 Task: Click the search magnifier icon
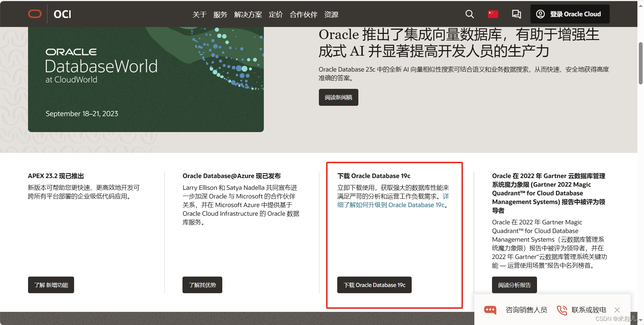469,14
